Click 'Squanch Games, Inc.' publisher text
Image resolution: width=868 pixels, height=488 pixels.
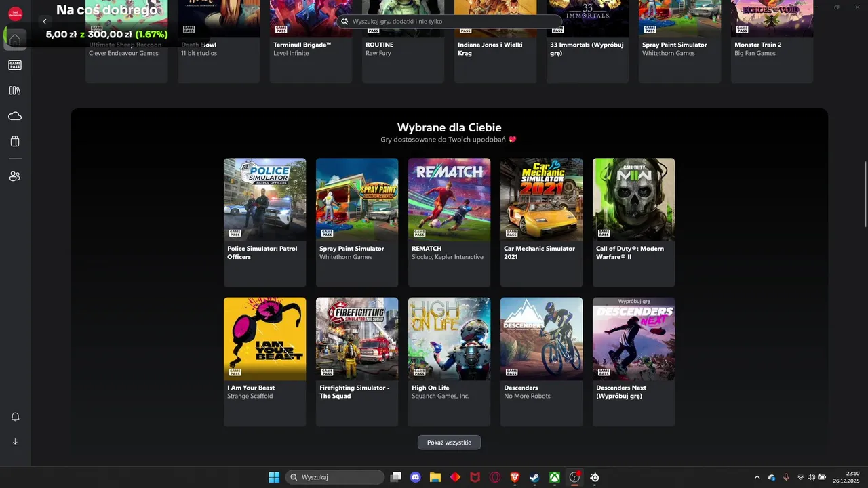point(440,396)
